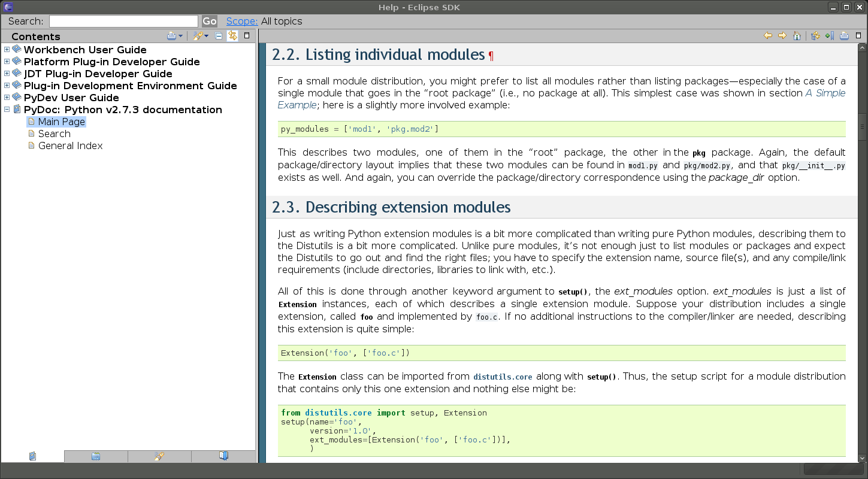
Task: Switch to the Bookmarks tab at bottom
Action: click(223, 456)
